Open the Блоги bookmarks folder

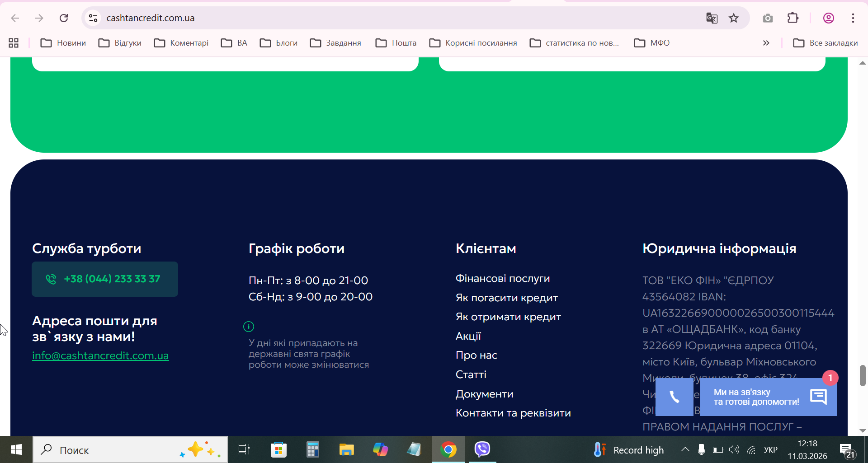tap(279, 43)
